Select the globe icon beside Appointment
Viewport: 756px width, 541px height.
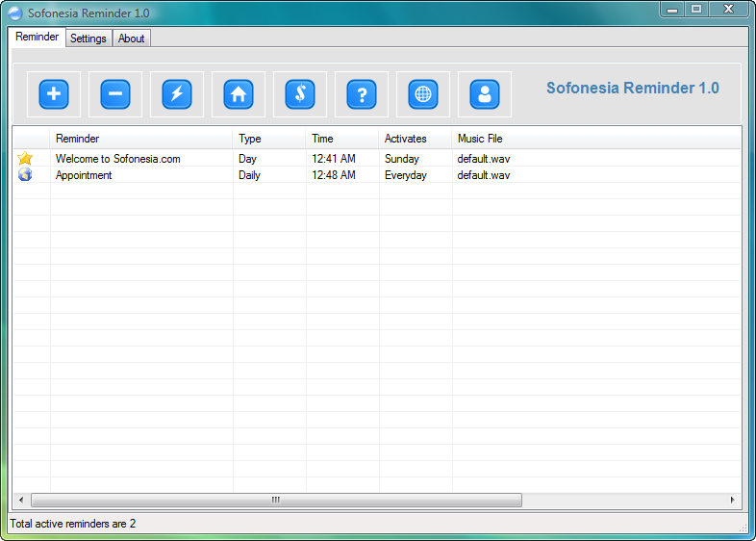point(25,175)
